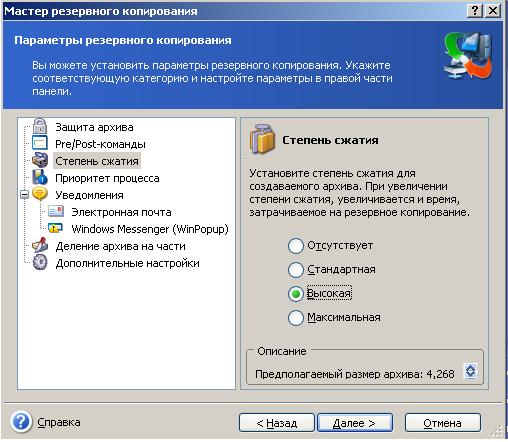Open Деление архива на части settings
Screen dimensions: 508x442
coord(120,246)
